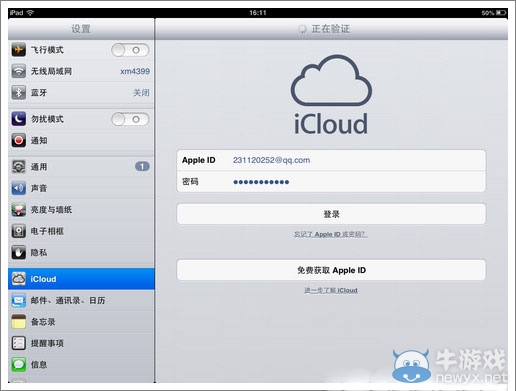The image size is (516, 391).
Task: Tap the Bluetooth icon
Action: tap(19, 92)
